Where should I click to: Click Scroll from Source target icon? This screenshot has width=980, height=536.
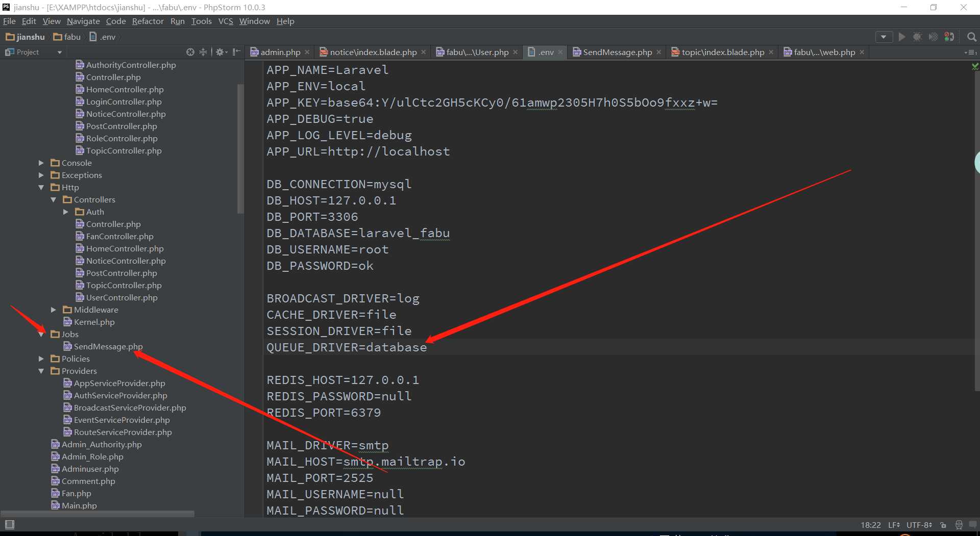[x=190, y=52]
